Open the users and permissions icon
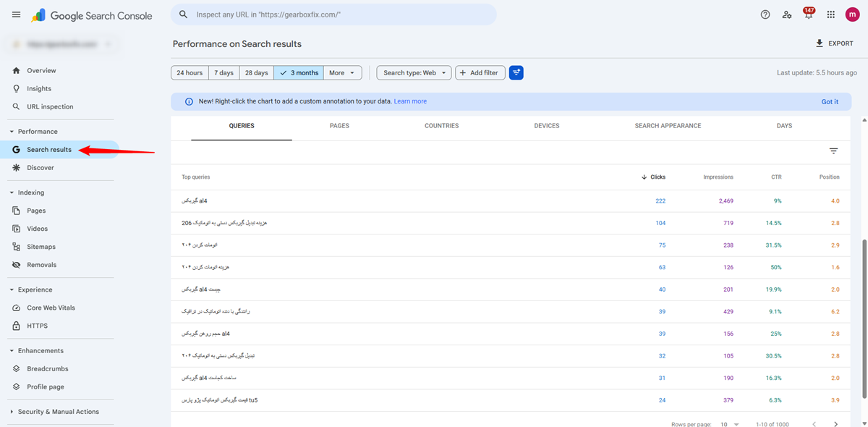868x427 pixels. [x=787, y=14]
